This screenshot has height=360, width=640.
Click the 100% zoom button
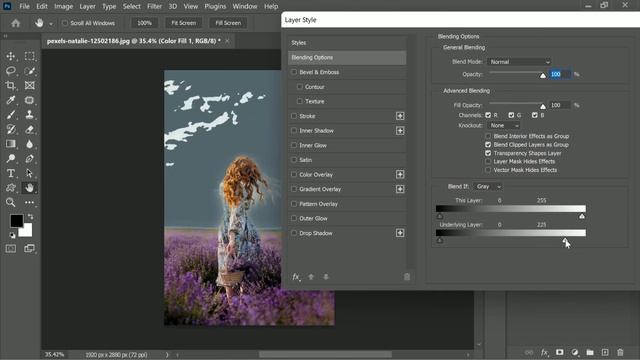(144, 23)
